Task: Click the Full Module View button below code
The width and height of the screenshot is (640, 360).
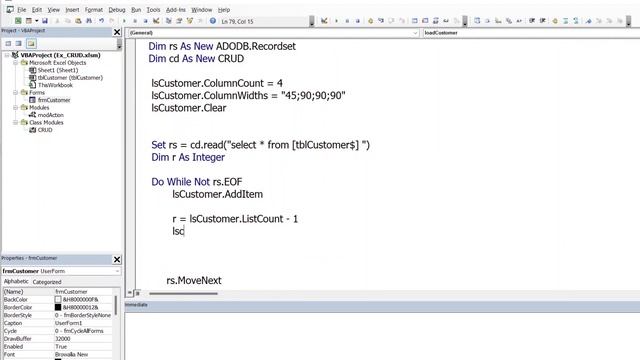Action: point(138,293)
